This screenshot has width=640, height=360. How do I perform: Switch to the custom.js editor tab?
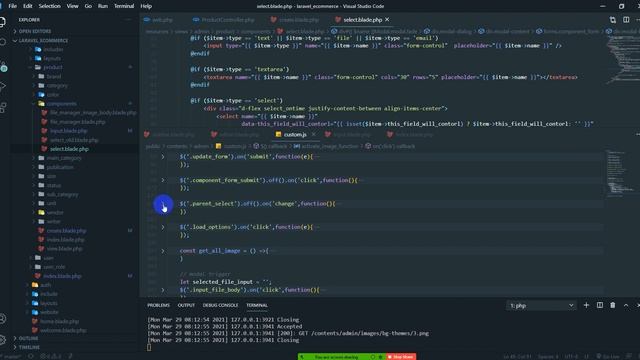pyautogui.click(x=296, y=134)
